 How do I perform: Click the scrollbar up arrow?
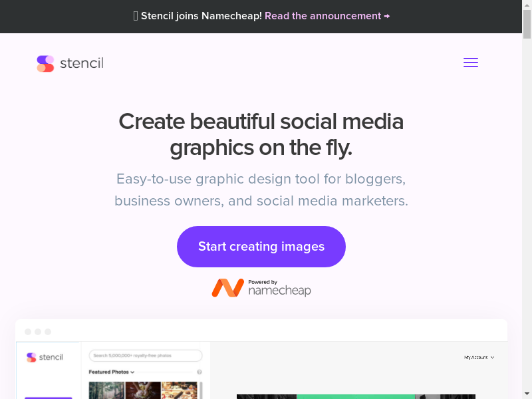[527, 5]
